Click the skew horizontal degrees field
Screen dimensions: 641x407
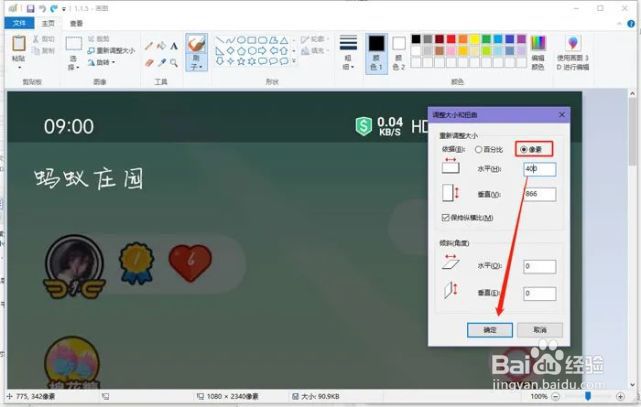point(540,266)
